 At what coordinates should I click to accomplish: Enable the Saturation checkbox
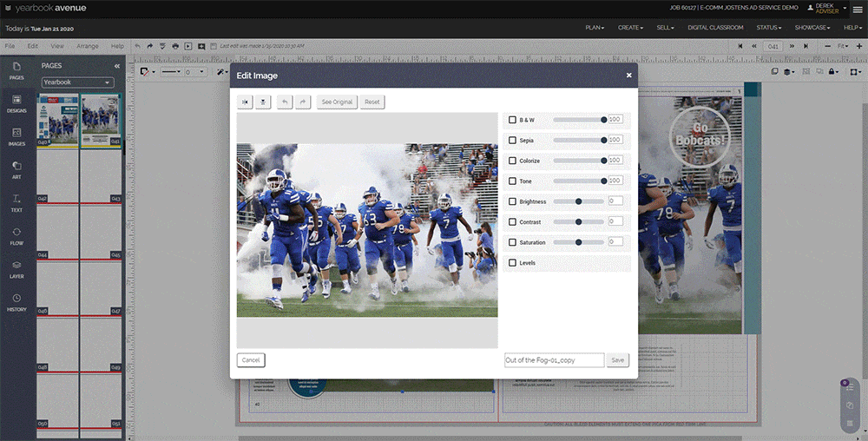(x=512, y=242)
